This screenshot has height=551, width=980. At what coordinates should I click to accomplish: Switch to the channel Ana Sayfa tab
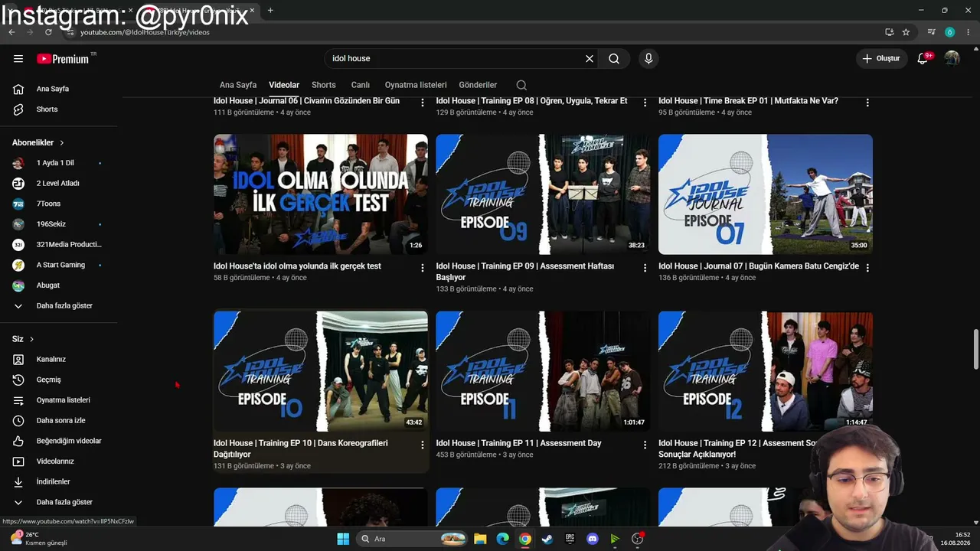[x=238, y=85]
